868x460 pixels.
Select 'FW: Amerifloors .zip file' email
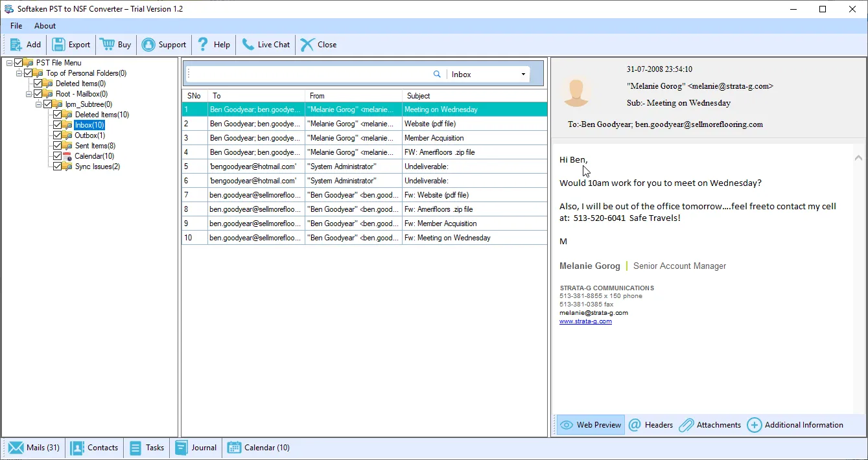pos(364,152)
